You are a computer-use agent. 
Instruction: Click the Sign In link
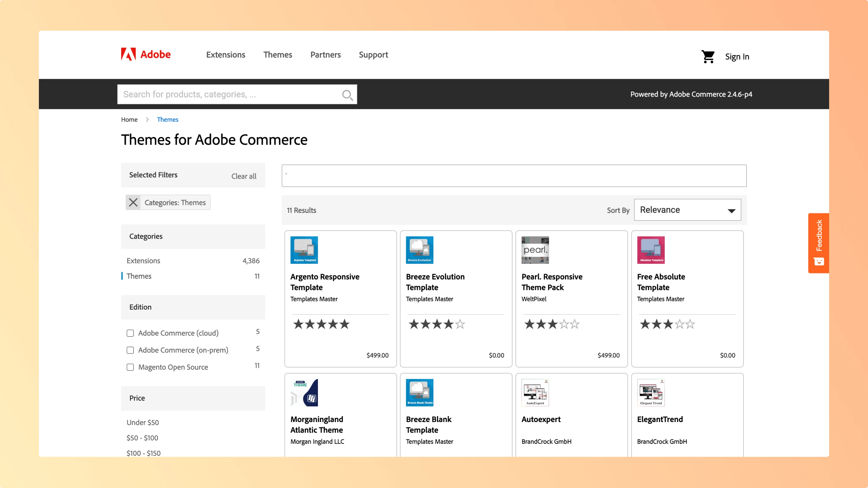(x=737, y=57)
